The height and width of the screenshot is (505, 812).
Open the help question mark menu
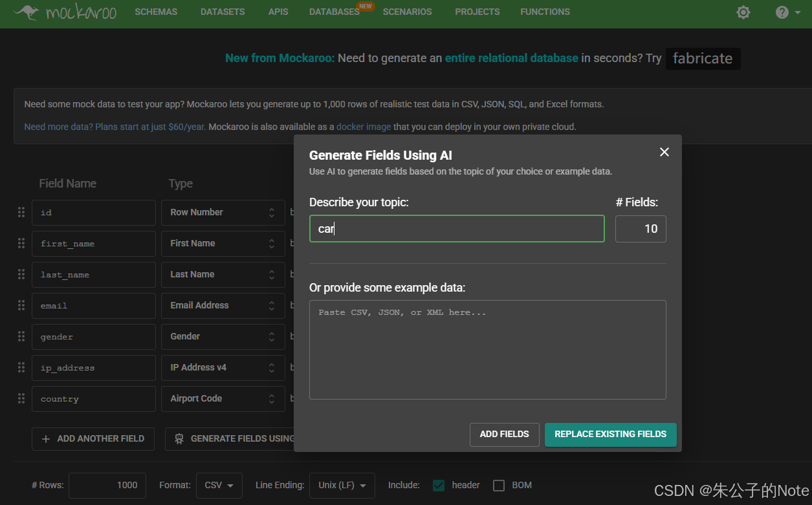[x=788, y=12]
